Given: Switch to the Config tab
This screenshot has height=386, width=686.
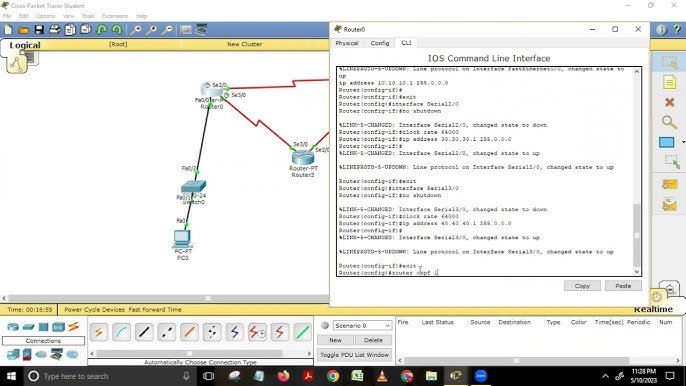Looking at the screenshot, I should coord(379,43).
